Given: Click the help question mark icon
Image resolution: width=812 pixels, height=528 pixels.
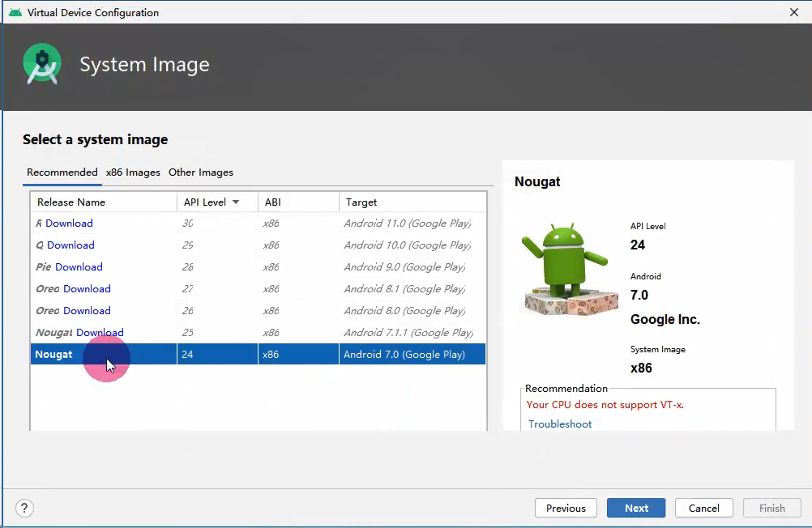Looking at the screenshot, I should 24,508.
